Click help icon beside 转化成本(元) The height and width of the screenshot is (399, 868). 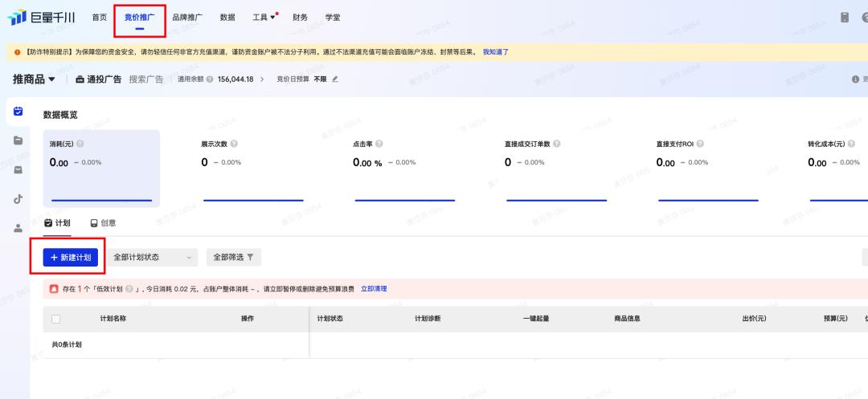click(853, 144)
